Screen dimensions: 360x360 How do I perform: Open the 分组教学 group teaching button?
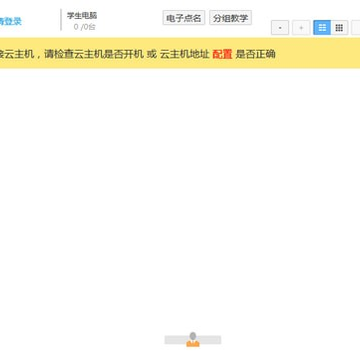(230, 18)
